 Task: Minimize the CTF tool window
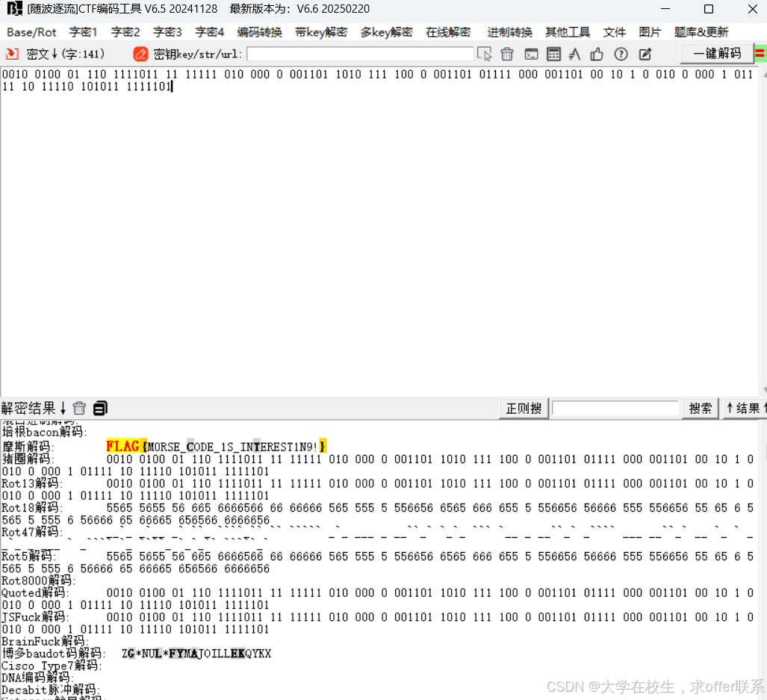click(665, 9)
